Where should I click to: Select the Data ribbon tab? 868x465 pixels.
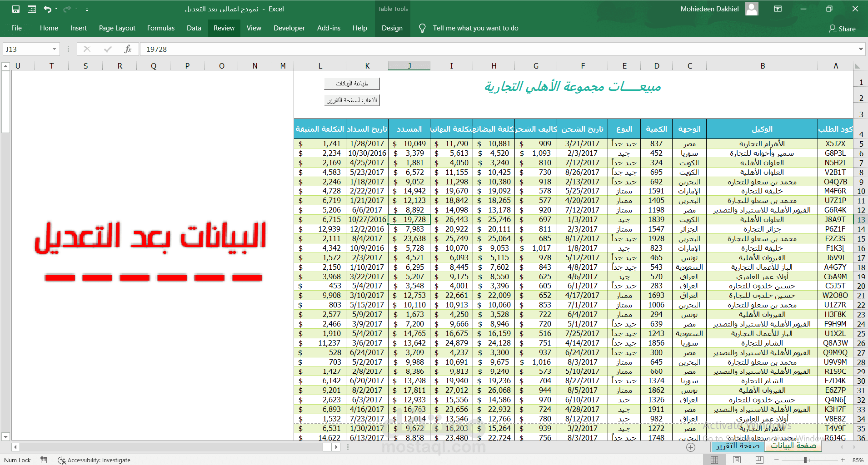[x=194, y=28]
